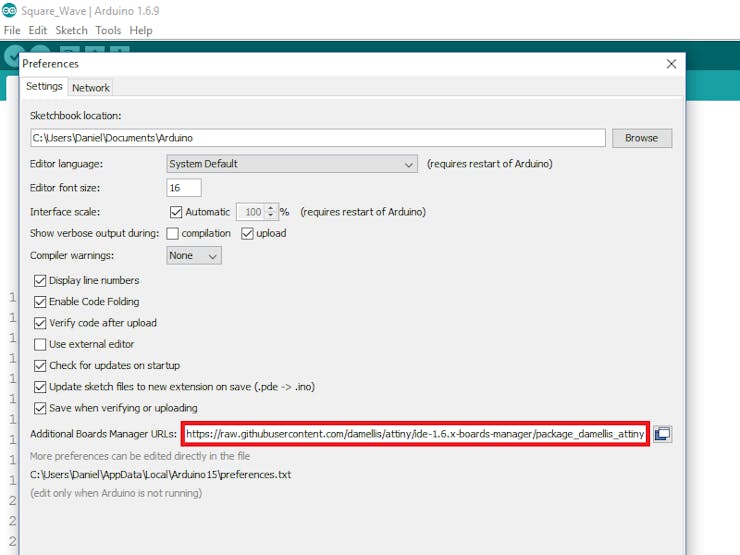Click the interface scale percentage field
Image resolution: width=740 pixels, height=555 pixels.
coord(252,212)
